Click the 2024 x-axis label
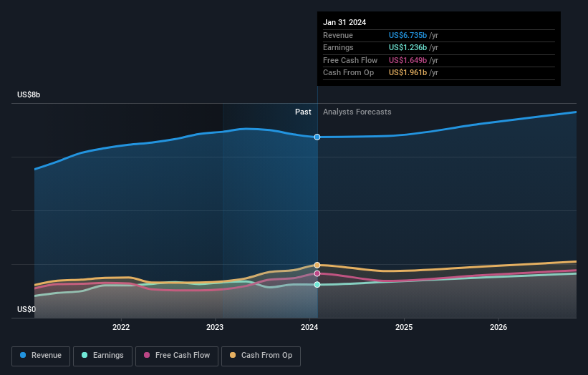The width and height of the screenshot is (588, 375). (x=309, y=327)
